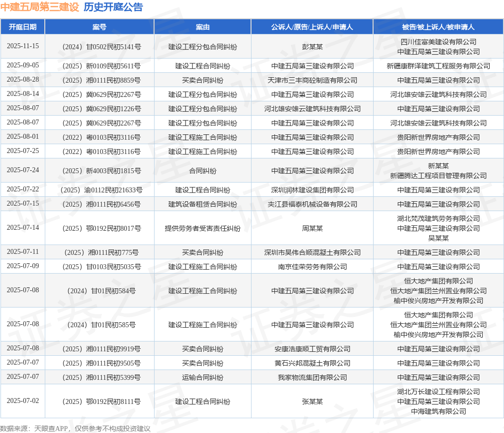Image resolution: width=504 pixels, height=433 pixels.
Task: Select date cell 2025-11-15
Action: [23, 46]
